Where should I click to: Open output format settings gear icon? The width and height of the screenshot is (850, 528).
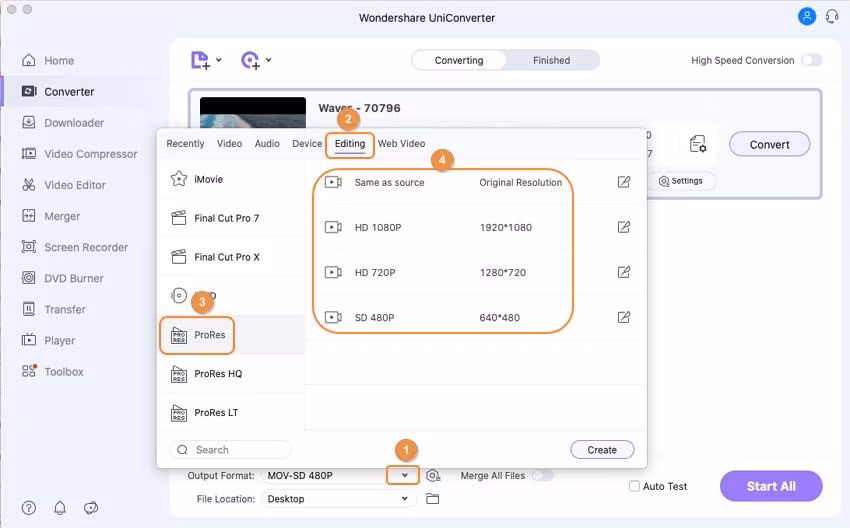click(x=433, y=475)
